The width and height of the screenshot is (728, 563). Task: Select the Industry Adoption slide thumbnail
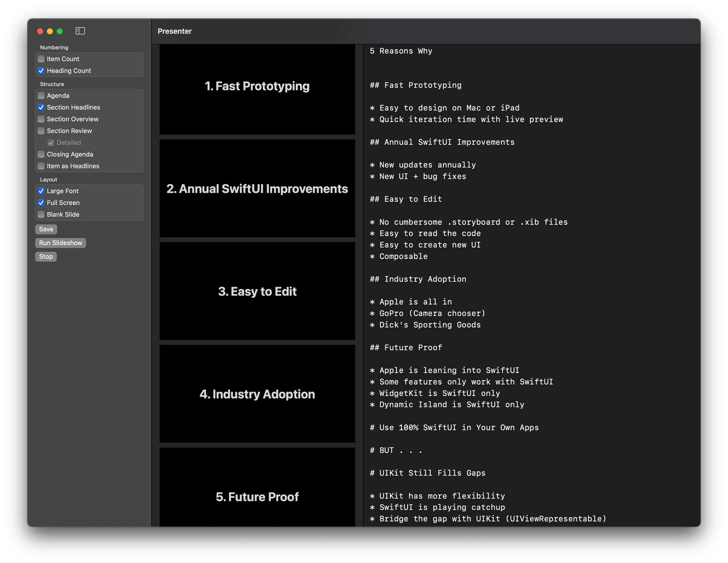point(257,394)
